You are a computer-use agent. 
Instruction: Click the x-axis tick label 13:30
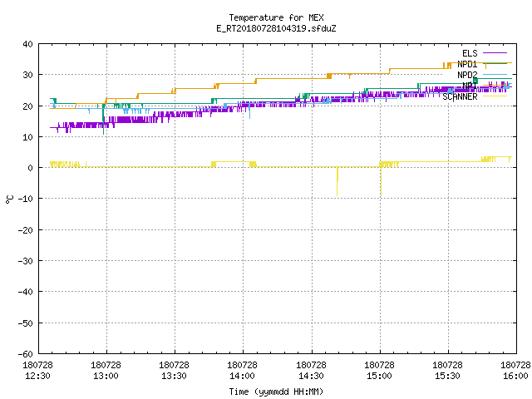[x=174, y=376]
